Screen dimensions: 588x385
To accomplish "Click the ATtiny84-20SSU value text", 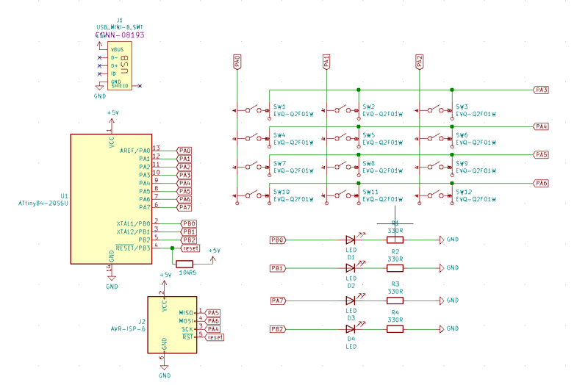I will (x=43, y=204).
